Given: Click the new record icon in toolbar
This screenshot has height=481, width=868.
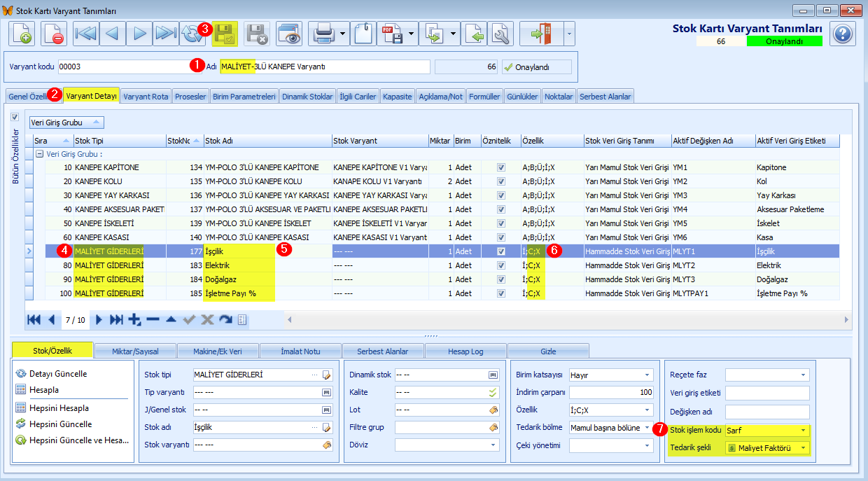Looking at the screenshot, I should point(22,34).
